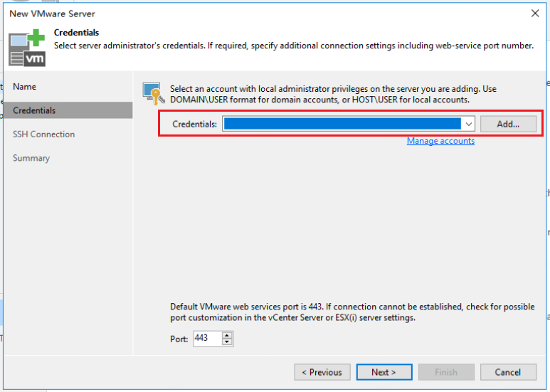Click the Add... credentials button
Image resolution: width=550 pixels, height=392 pixels.
click(x=508, y=124)
